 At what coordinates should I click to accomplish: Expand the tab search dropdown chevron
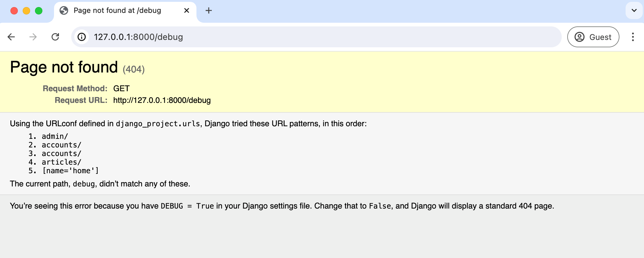634,10
